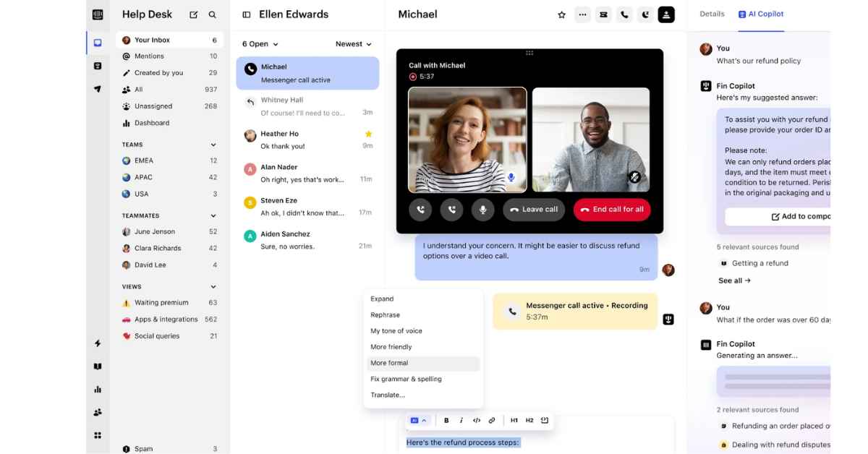Toggle bold formatting in the composer
The height and width of the screenshot is (454, 868).
click(x=446, y=420)
